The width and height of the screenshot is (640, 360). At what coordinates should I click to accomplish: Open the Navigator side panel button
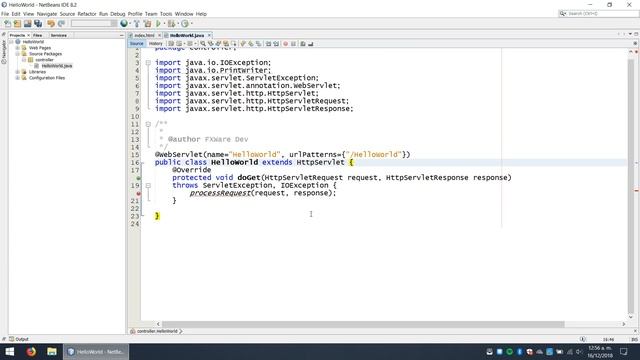point(4,52)
